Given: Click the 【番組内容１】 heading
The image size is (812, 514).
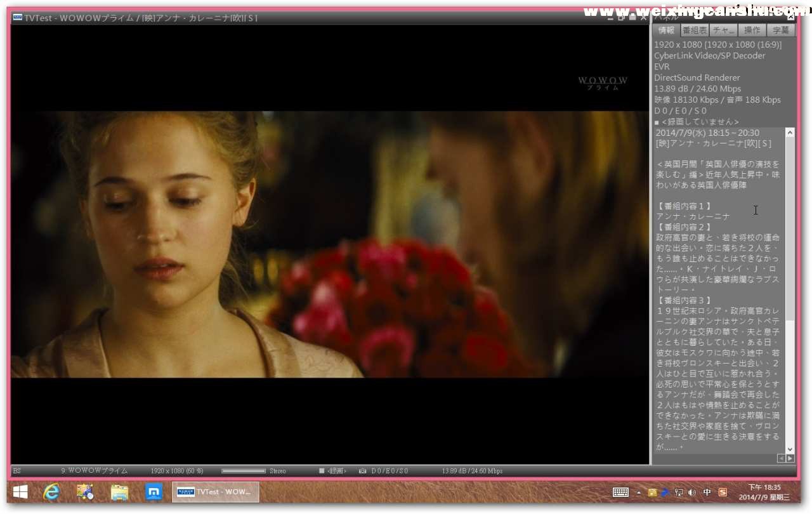Looking at the screenshot, I should click(684, 206).
